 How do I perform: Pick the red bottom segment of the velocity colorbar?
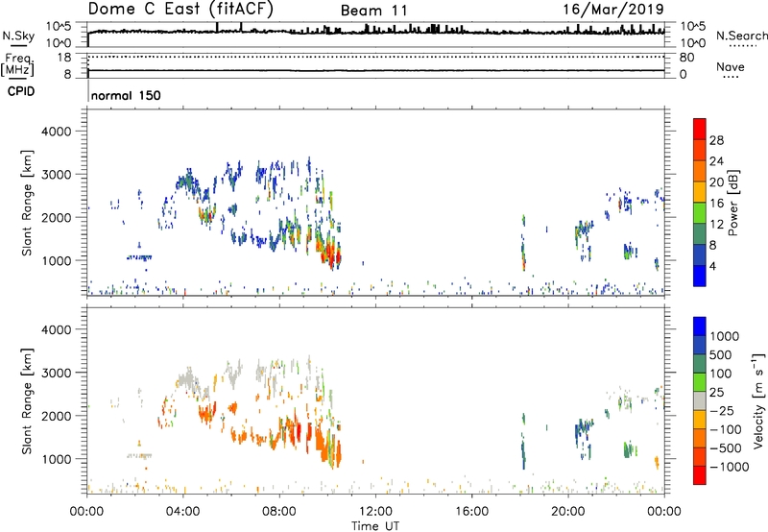(700, 475)
